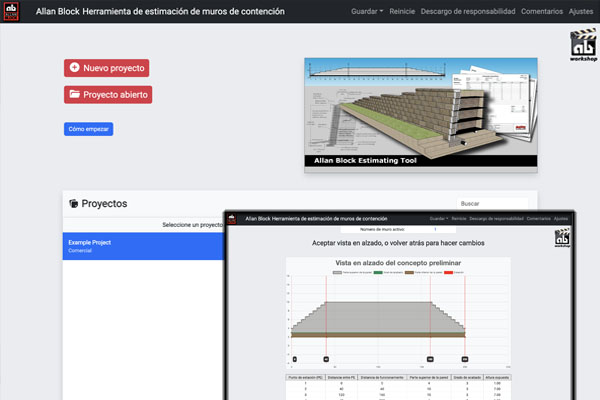Click the red legend swatch in the chart
Screen dimensions: 600x400
pos(448,273)
